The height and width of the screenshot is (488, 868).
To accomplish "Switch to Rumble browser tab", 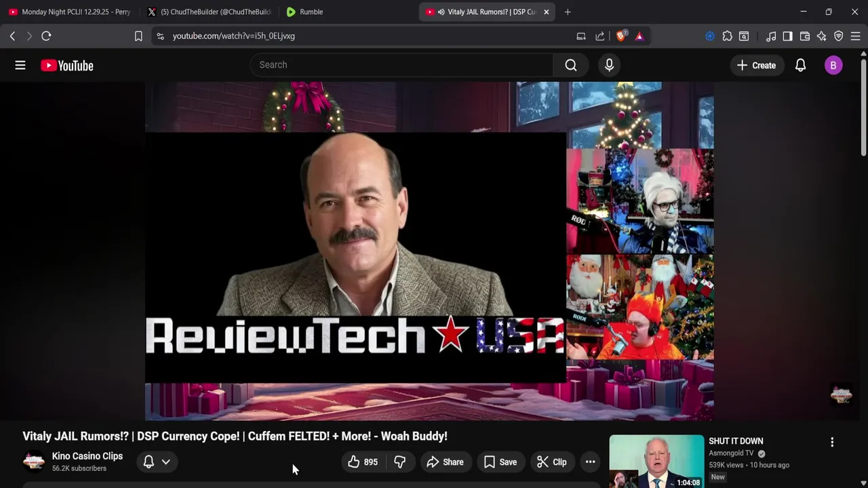I will tap(347, 12).
